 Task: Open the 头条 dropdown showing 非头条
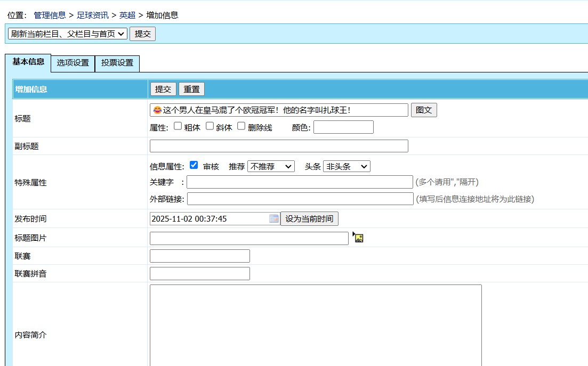(x=347, y=166)
